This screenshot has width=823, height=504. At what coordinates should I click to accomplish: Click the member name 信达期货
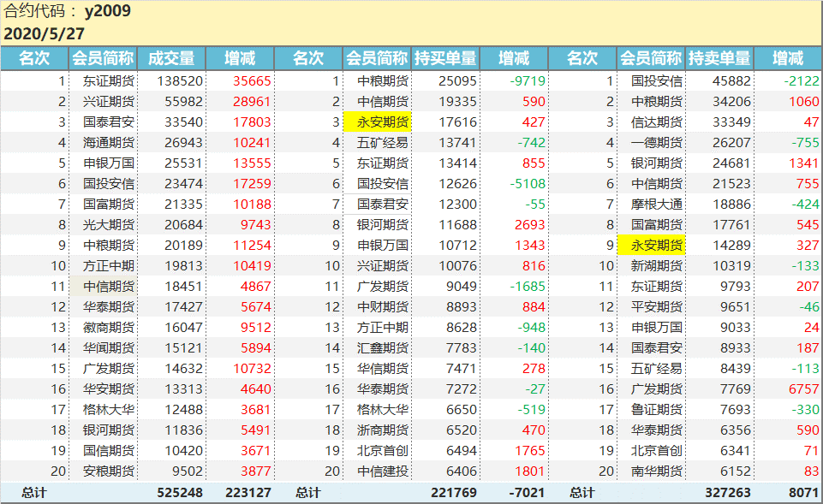pyautogui.click(x=657, y=122)
